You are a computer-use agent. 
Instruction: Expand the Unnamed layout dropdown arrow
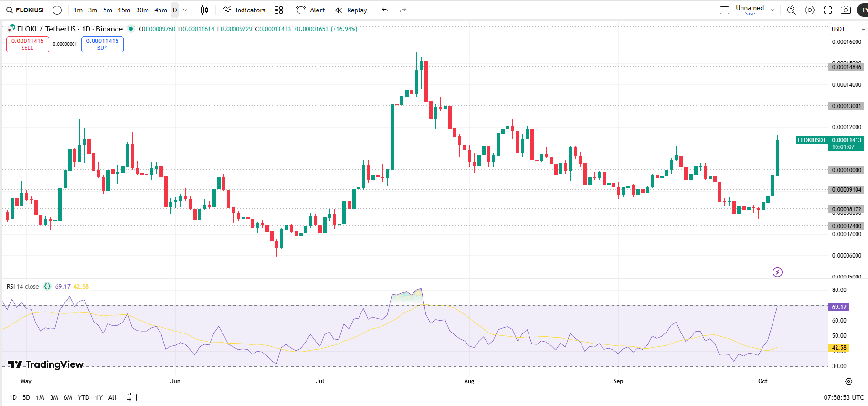[x=773, y=10]
